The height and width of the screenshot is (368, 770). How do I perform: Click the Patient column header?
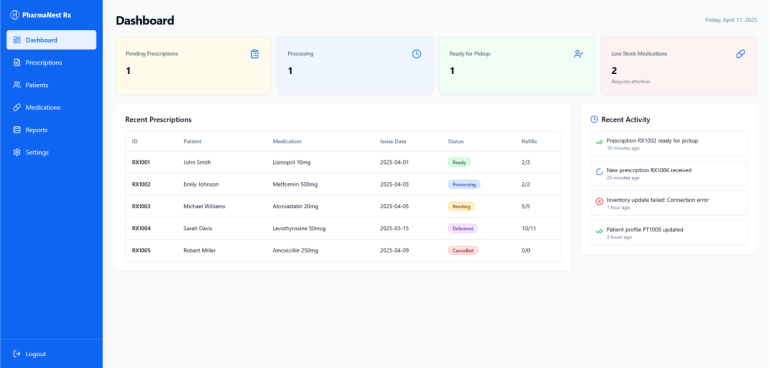point(192,142)
